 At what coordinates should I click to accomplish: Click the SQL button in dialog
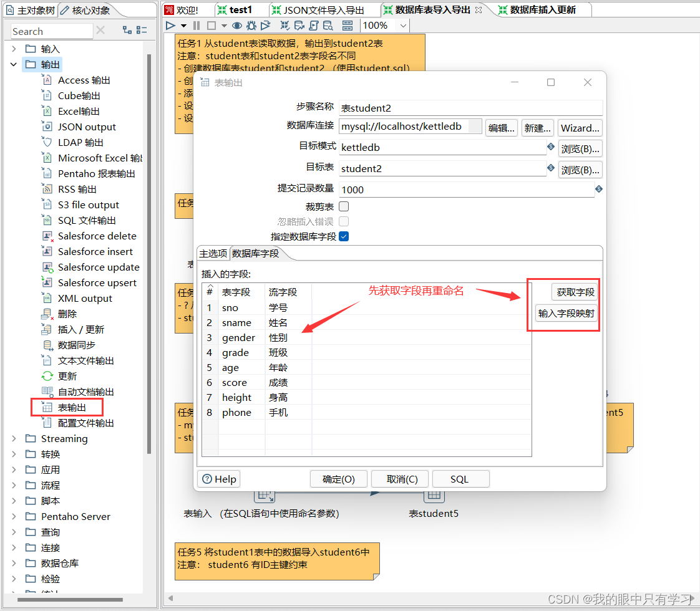pos(460,479)
